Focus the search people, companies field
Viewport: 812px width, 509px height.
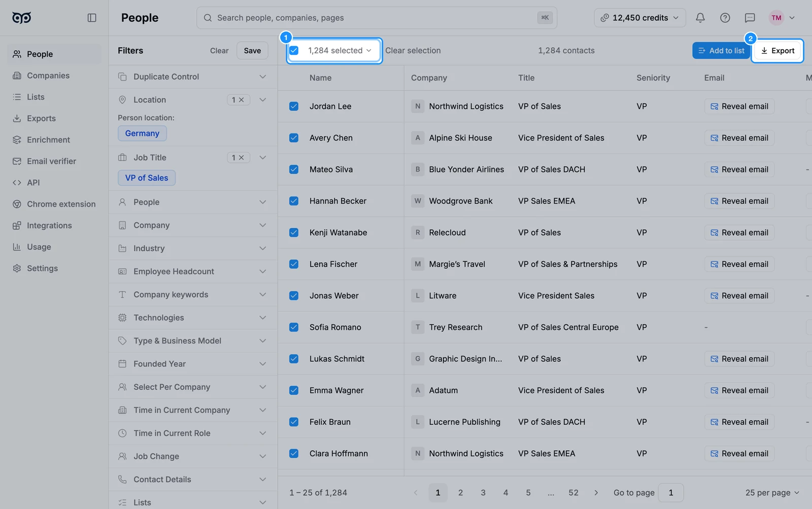[x=377, y=18]
